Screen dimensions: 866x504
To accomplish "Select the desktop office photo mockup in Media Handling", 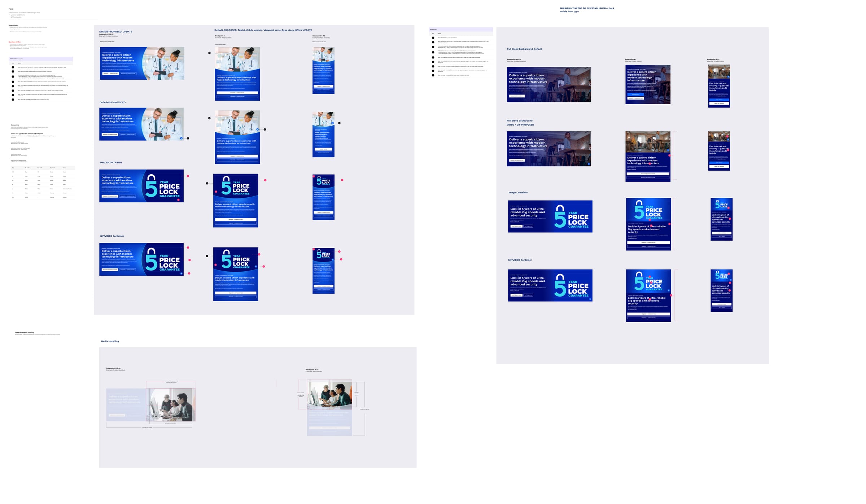I will tap(151, 405).
